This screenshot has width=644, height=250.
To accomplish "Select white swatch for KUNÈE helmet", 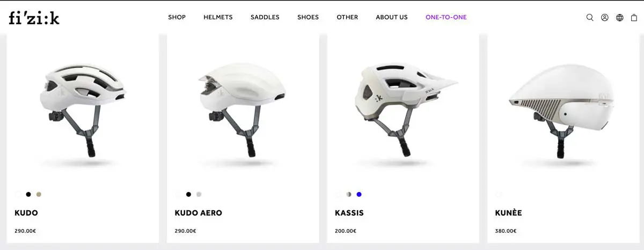I will pos(499,194).
